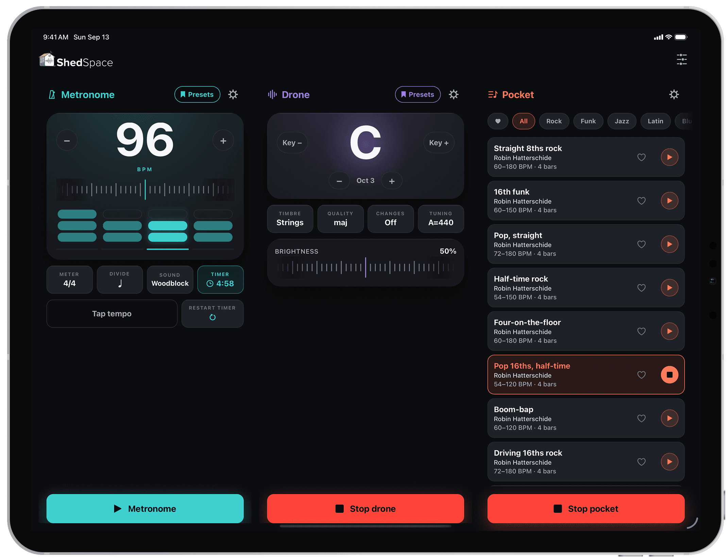
Task: Favorite 16th funk with heart
Action: click(x=641, y=201)
